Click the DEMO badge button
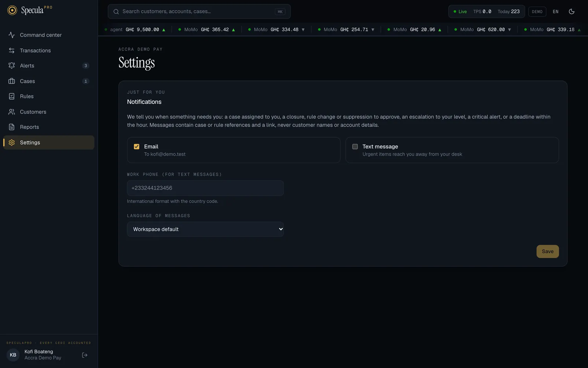 point(537,12)
